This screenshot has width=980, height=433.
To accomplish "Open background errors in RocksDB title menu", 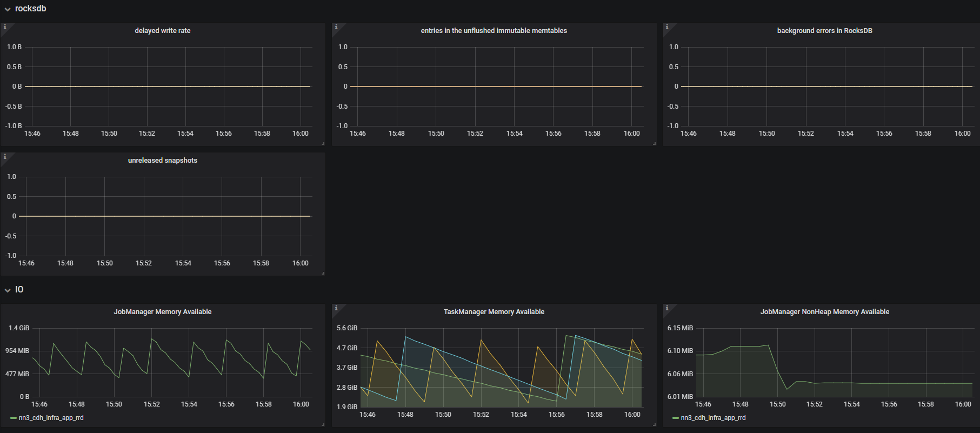I will 824,31.
